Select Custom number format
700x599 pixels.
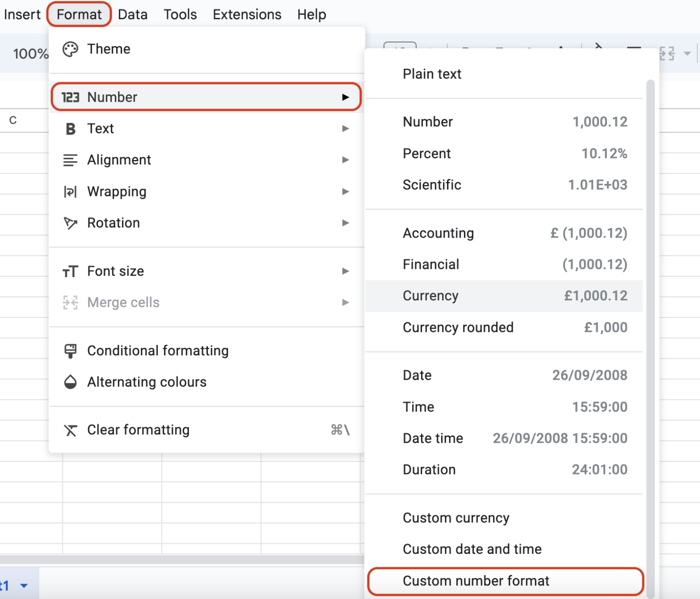click(x=475, y=581)
